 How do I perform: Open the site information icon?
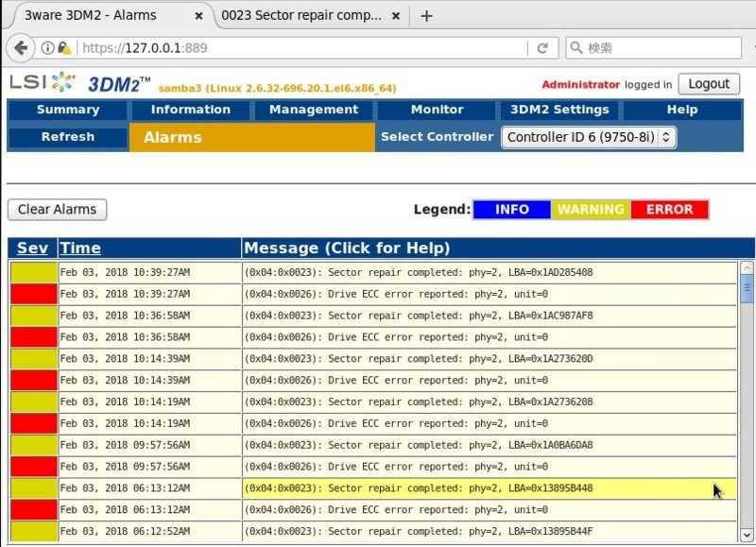point(47,48)
